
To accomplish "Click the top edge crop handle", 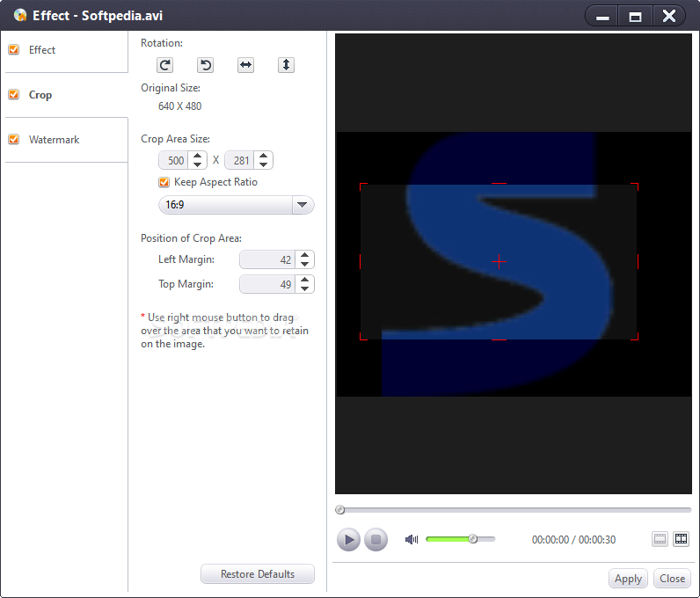I will 499,184.
